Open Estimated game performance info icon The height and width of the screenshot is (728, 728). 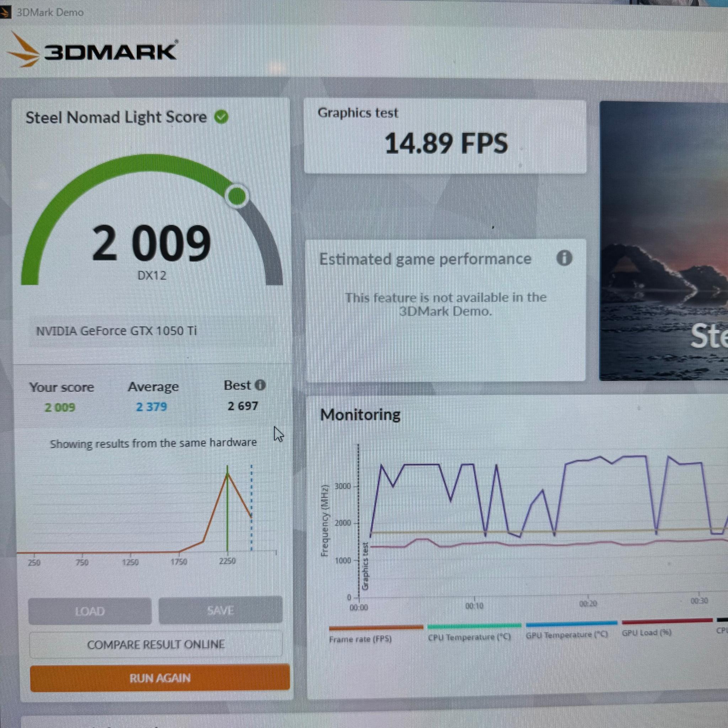(x=564, y=258)
